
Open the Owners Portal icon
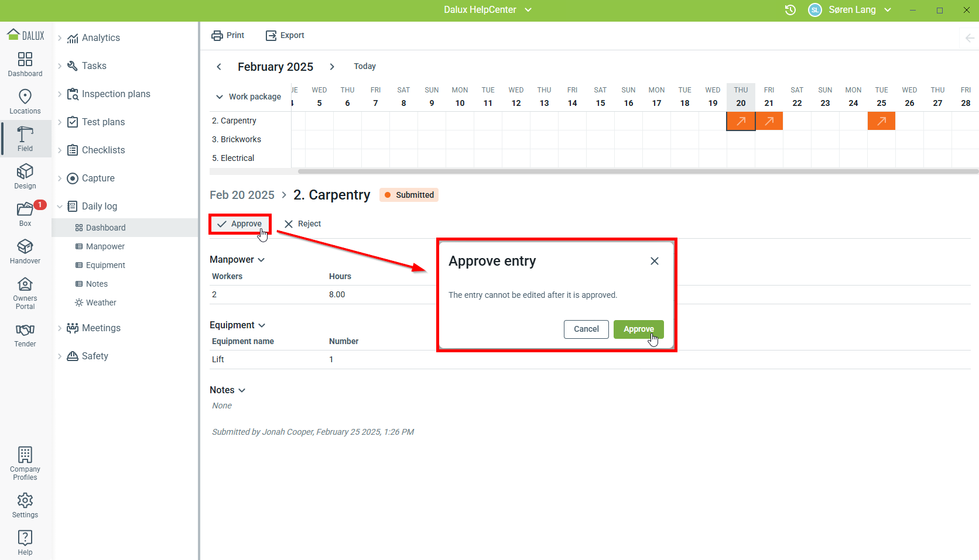pos(25,293)
